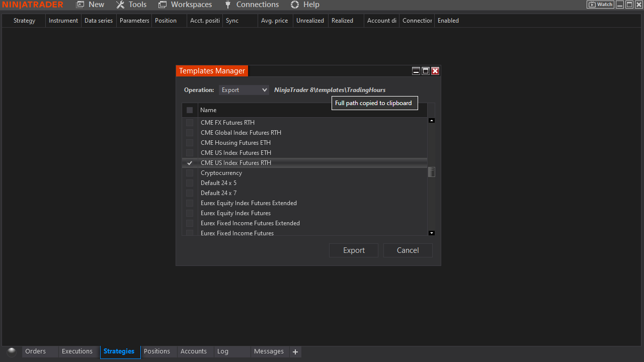Click the templates TradingHours path link
The height and width of the screenshot is (362, 644).
(330, 90)
